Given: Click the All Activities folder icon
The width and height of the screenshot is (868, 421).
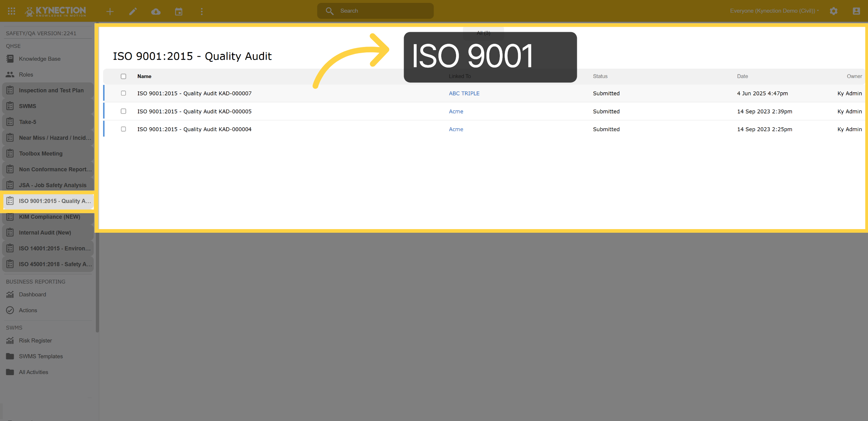Looking at the screenshot, I should (10, 372).
